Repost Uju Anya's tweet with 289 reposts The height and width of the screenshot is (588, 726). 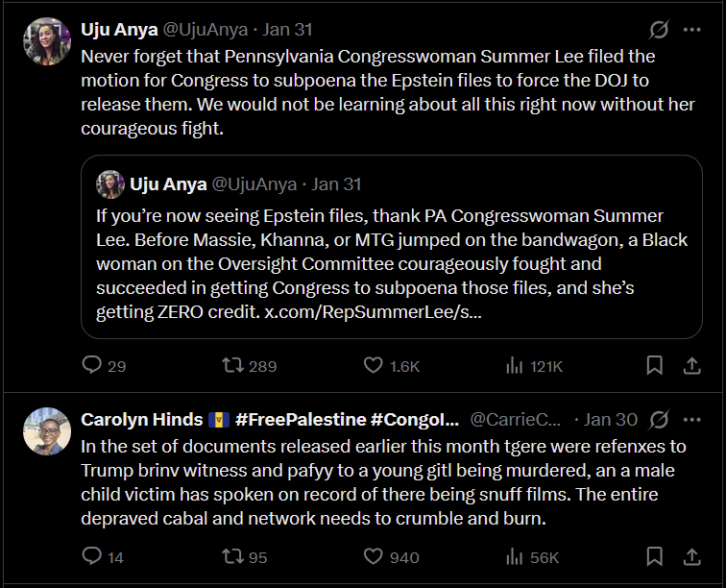coord(232,365)
